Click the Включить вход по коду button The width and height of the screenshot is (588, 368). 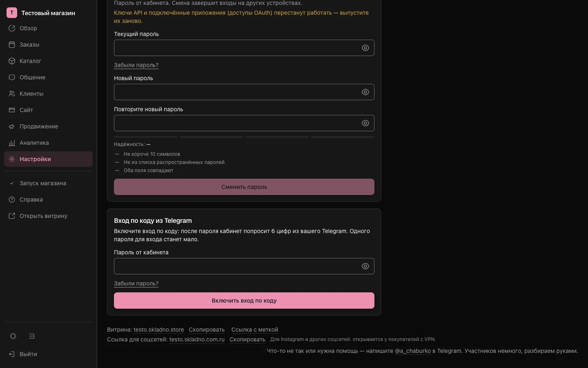[x=244, y=301]
